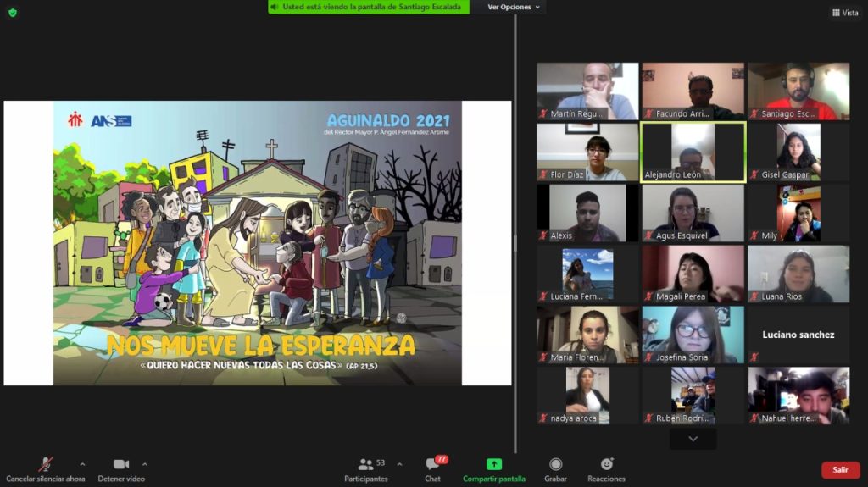
Task: Click the green encryption shield icon
Action: pyautogui.click(x=12, y=12)
